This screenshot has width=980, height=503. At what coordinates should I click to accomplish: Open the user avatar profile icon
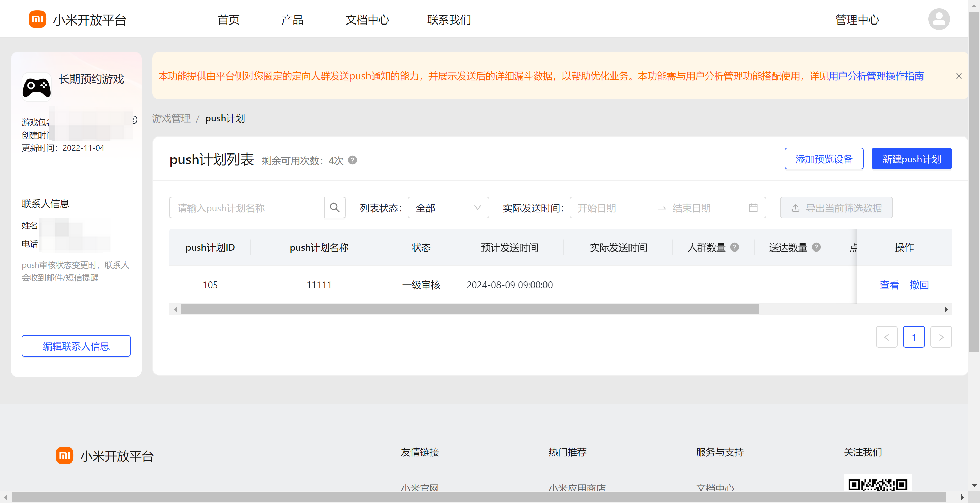coord(938,19)
